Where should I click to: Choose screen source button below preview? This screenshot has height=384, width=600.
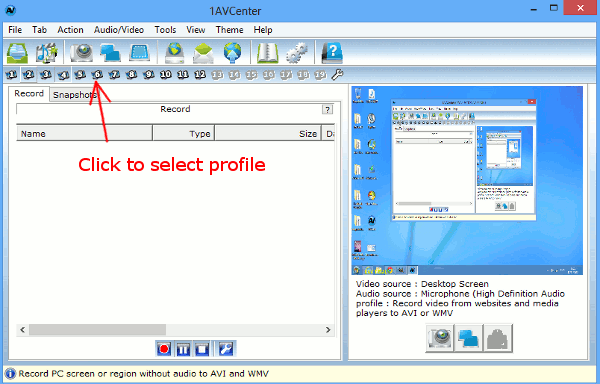pos(469,338)
